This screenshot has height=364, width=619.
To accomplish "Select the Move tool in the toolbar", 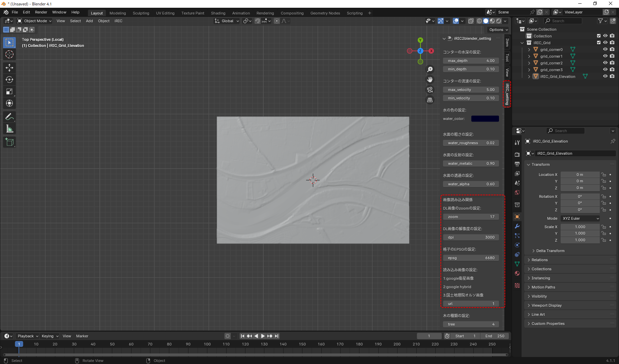I will 9,68.
